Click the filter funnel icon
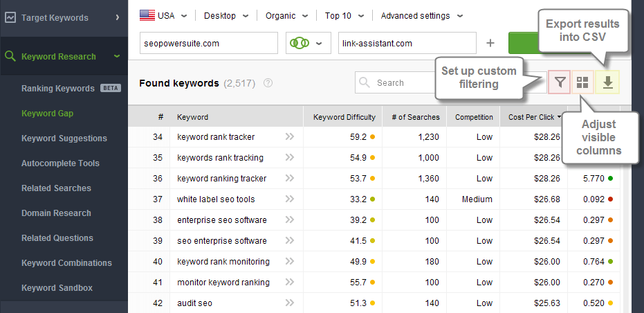 560,82
